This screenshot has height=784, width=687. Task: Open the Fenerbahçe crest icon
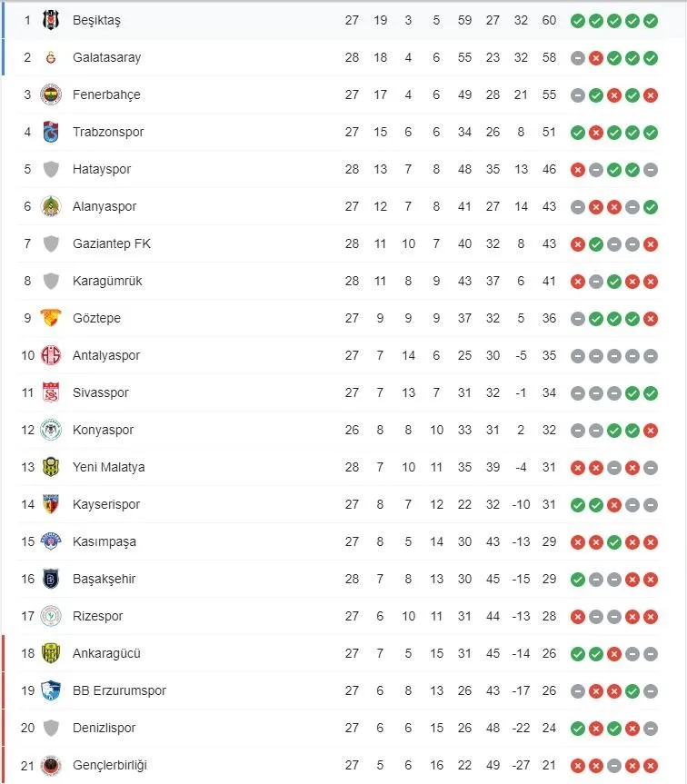[x=51, y=94]
